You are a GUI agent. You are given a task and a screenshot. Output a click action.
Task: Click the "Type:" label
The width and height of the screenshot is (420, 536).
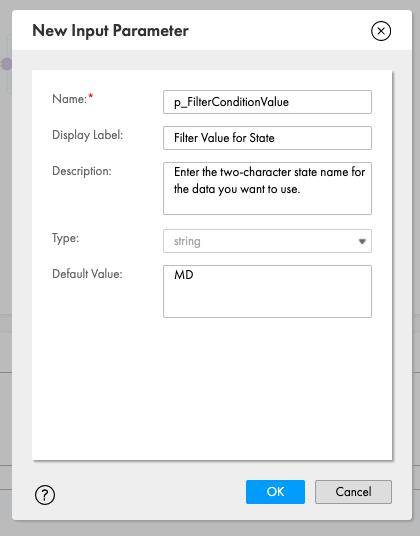tap(65, 238)
